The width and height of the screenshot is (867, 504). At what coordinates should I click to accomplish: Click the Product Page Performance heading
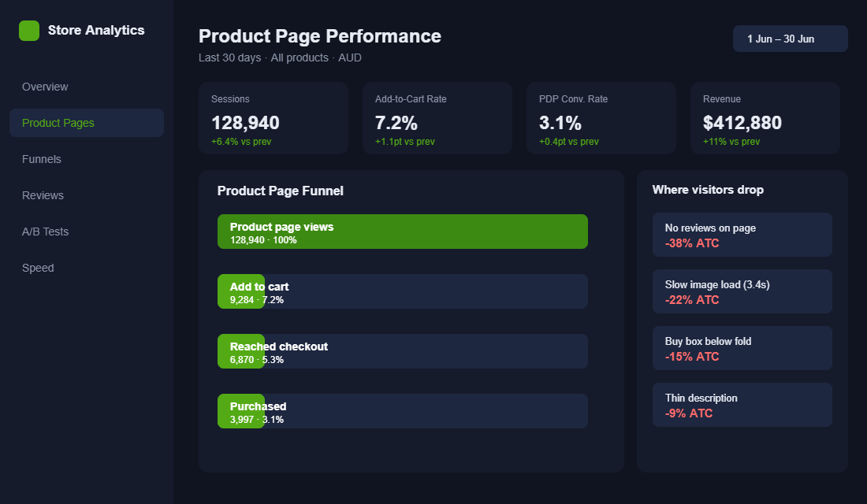point(319,36)
